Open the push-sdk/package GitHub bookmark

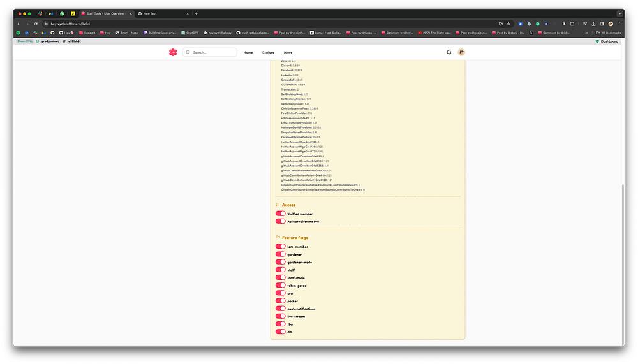(x=253, y=33)
